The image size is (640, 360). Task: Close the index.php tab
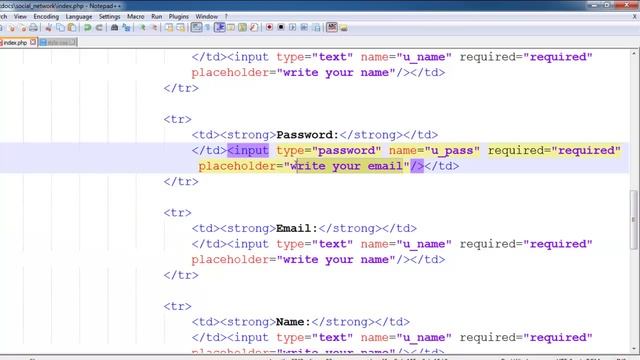pyautogui.click(x=33, y=42)
